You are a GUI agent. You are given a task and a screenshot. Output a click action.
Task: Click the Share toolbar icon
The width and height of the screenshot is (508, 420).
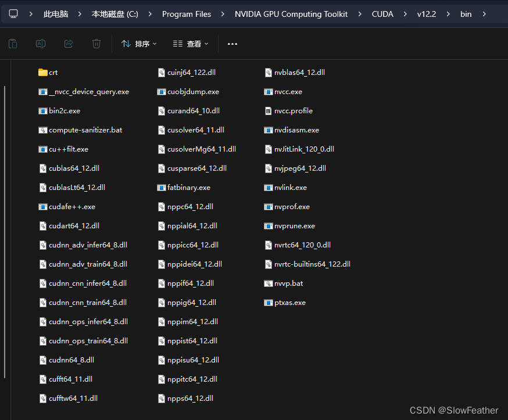click(69, 44)
